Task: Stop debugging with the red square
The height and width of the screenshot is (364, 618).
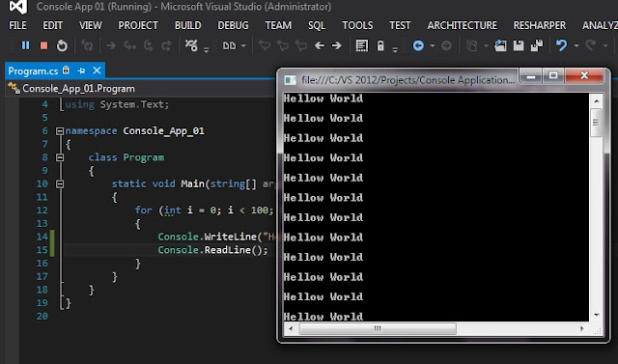Action: (x=43, y=45)
